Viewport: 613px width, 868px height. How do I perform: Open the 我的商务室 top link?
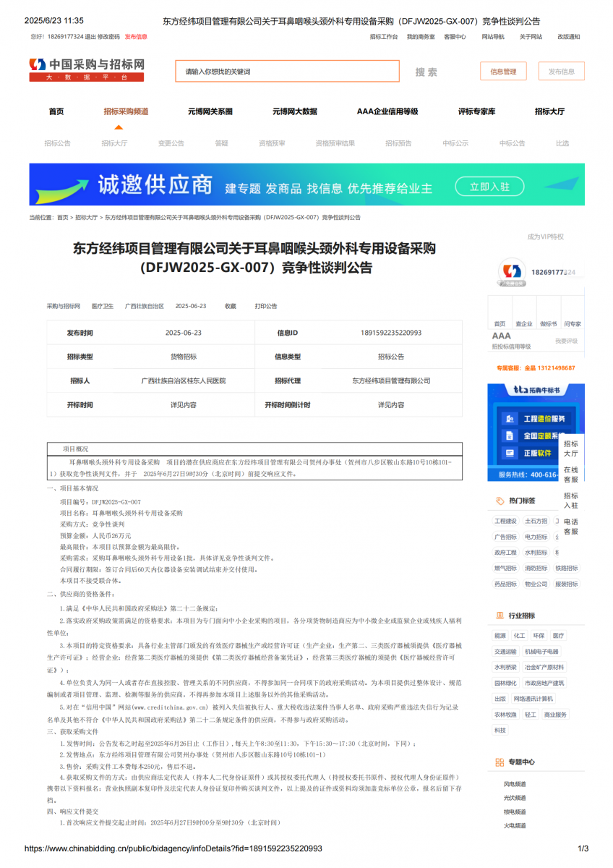point(421,36)
